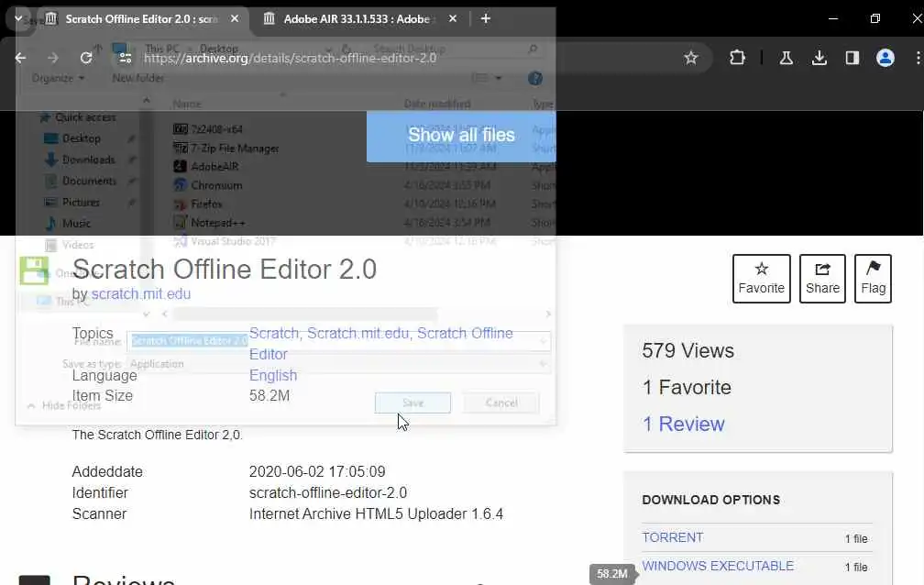924x585 pixels.
Task: Select Downloads in the dialog sidebar
Action: click(x=82, y=160)
